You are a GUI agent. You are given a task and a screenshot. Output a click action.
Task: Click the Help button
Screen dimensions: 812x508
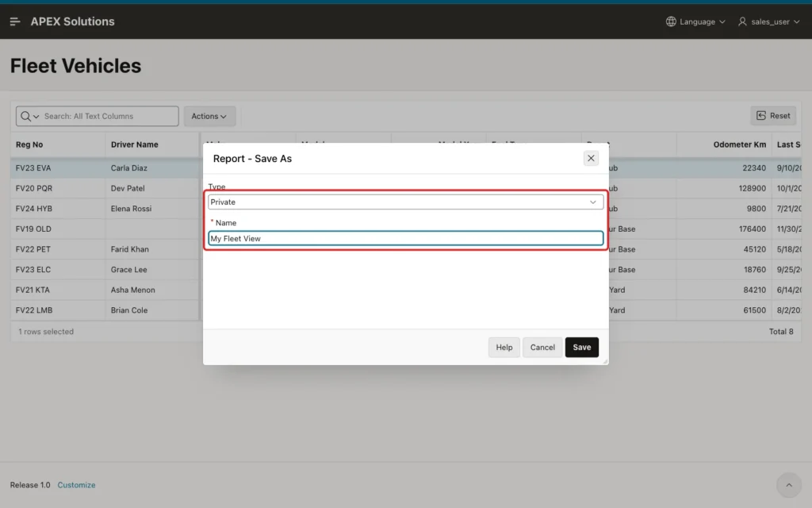(x=504, y=348)
